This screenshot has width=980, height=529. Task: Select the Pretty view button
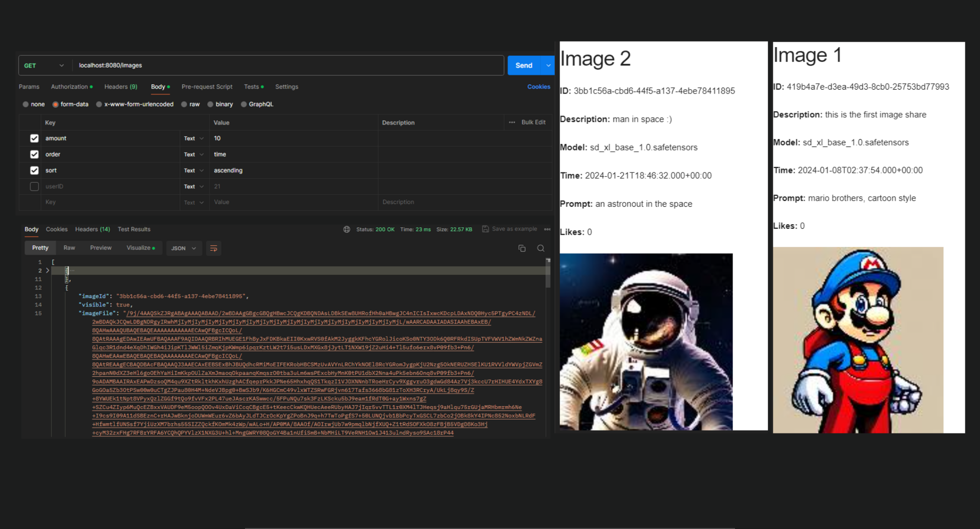pos(40,248)
